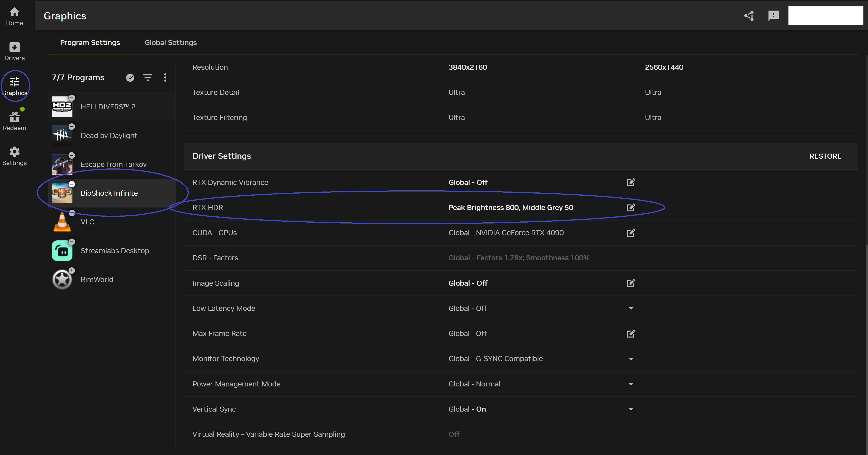Click the filter programs icon

pyautogui.click(x=148, y=77)
